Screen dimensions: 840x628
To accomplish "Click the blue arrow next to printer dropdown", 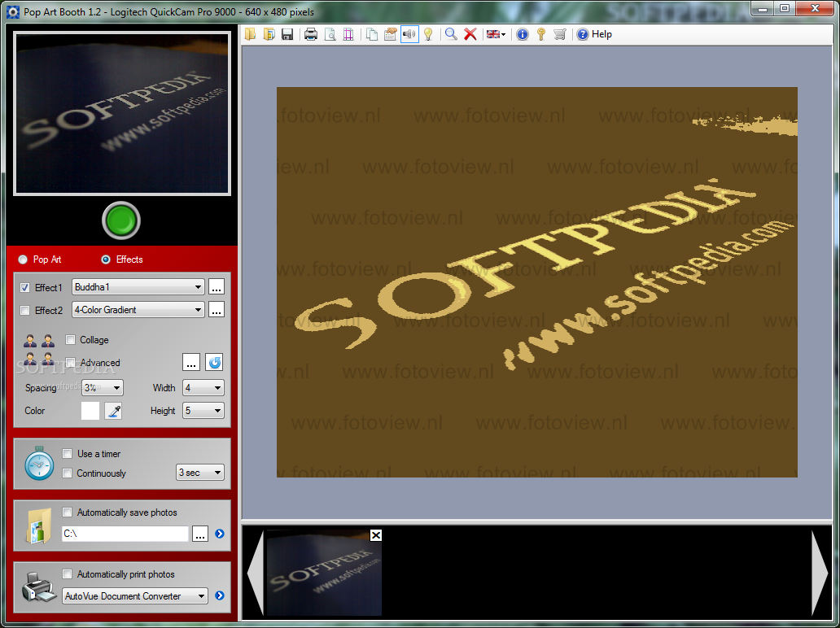I will tap(220, 595).
